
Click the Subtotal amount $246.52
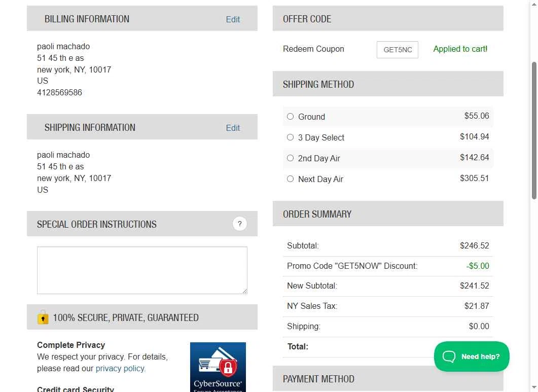click(x=474, y=245)
